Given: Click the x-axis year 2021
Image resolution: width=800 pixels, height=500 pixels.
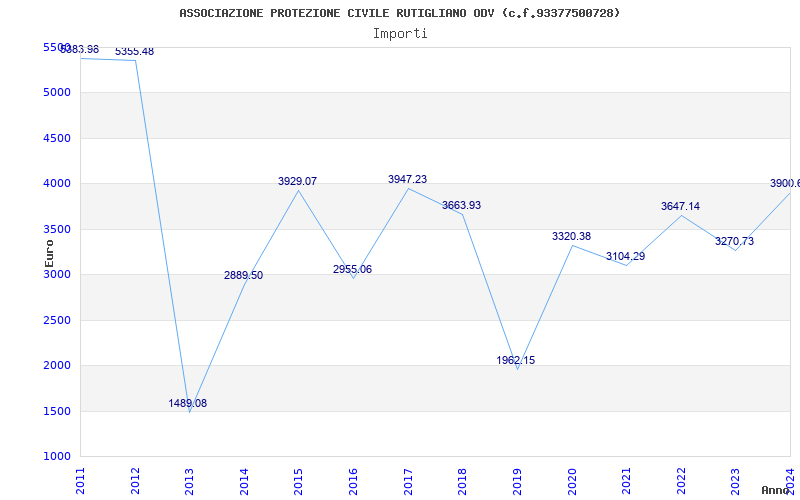Looking at the screenshot, I should pyautogui.click(x=627, y=481).
